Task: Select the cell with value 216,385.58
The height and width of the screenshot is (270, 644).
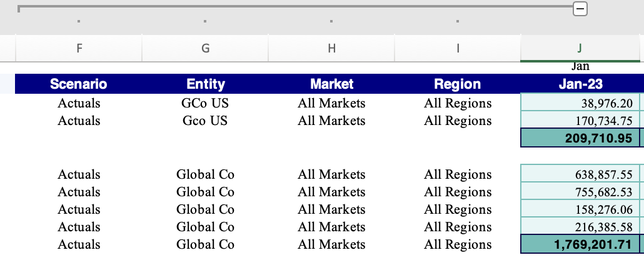Action: point(580,226)
